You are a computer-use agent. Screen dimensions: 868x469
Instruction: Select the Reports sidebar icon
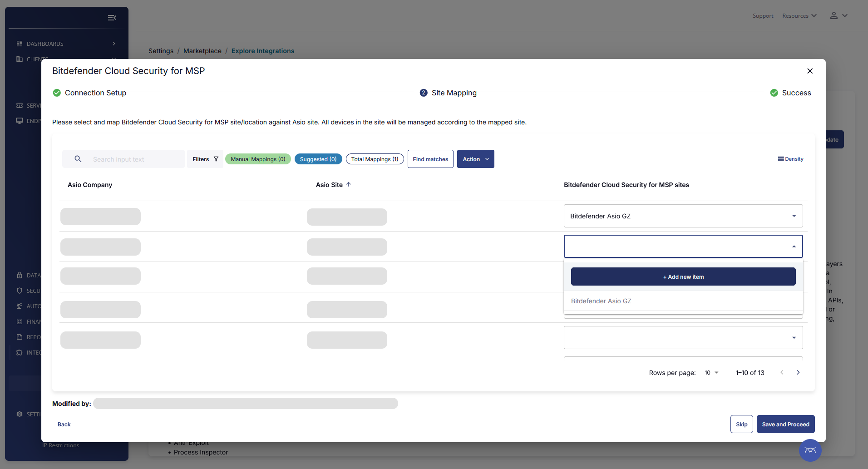(x=20, y=337)
